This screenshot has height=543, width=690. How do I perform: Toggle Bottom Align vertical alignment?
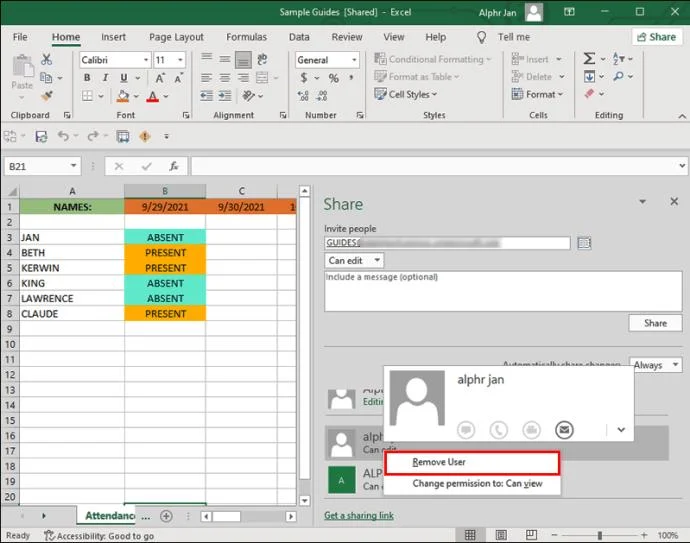(x=243, y=60)
